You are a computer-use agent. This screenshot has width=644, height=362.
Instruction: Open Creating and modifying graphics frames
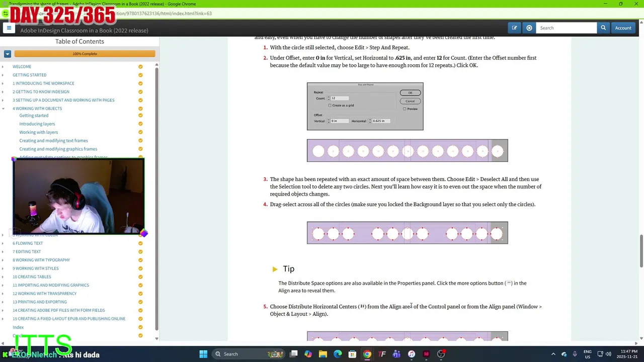[x=58, y=149]
